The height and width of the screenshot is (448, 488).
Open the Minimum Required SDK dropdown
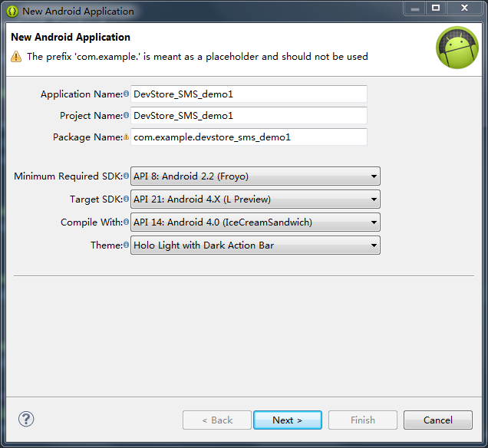click(x=256, y=176)
